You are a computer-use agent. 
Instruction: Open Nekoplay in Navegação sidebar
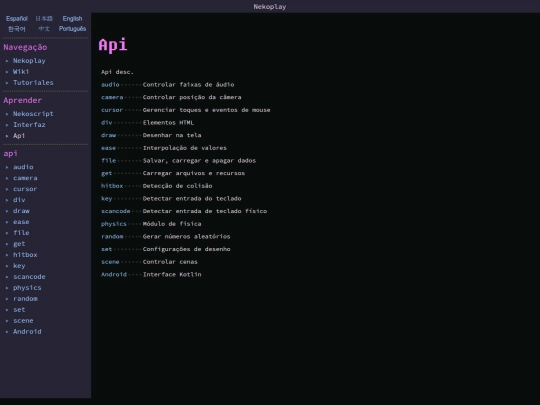29,61
